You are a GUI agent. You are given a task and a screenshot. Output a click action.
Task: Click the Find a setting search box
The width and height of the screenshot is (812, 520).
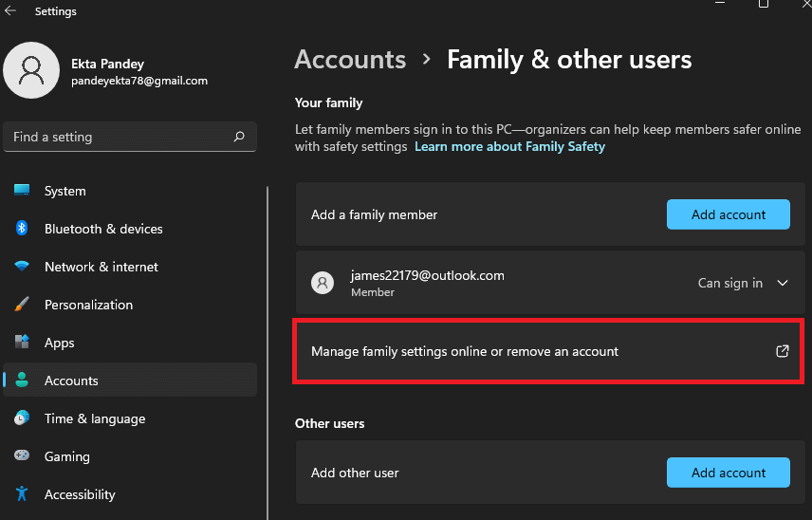click(x=119, y=137)
